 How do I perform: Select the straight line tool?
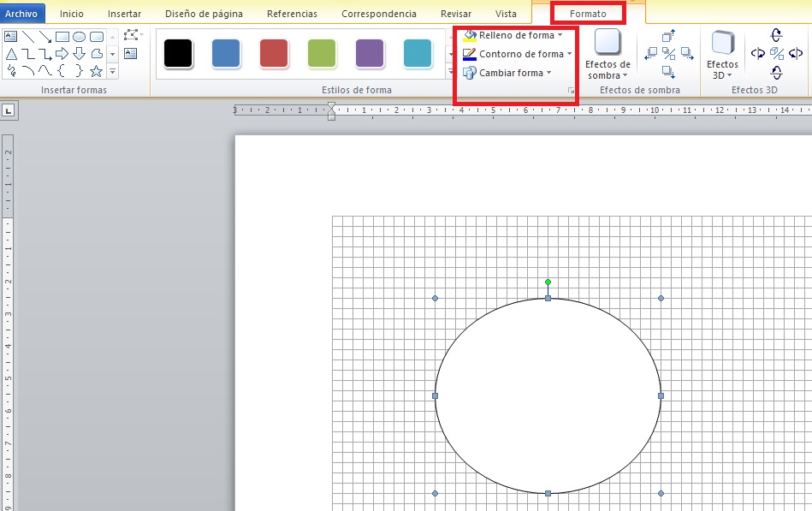point(28,36)
